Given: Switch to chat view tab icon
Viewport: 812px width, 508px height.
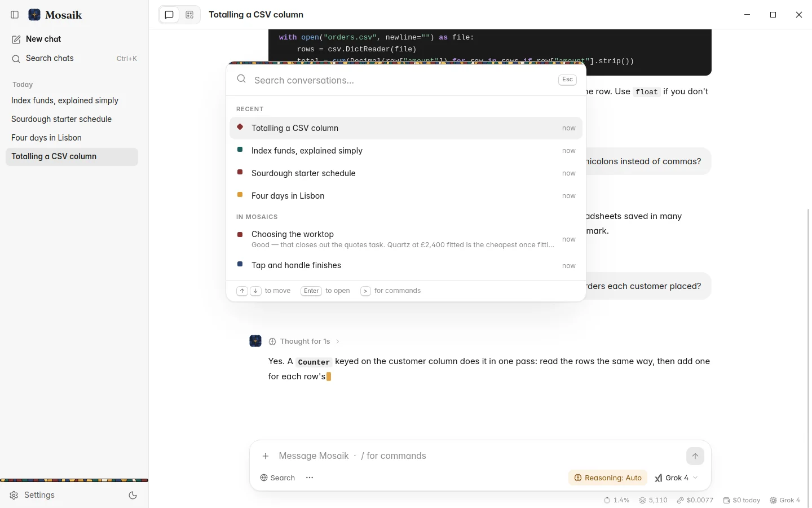Looking at the screenshot, I should coord(169,15).
